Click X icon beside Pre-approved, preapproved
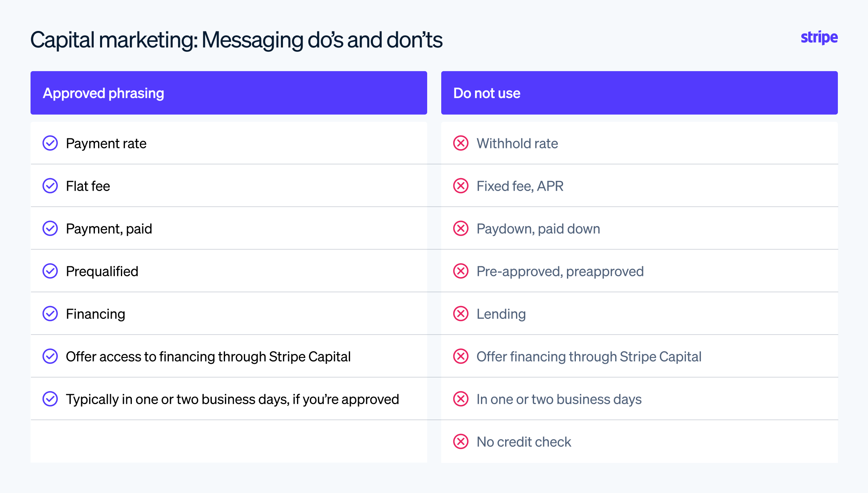The width and height of the screenshot is (868, 493). click(461, 271)
